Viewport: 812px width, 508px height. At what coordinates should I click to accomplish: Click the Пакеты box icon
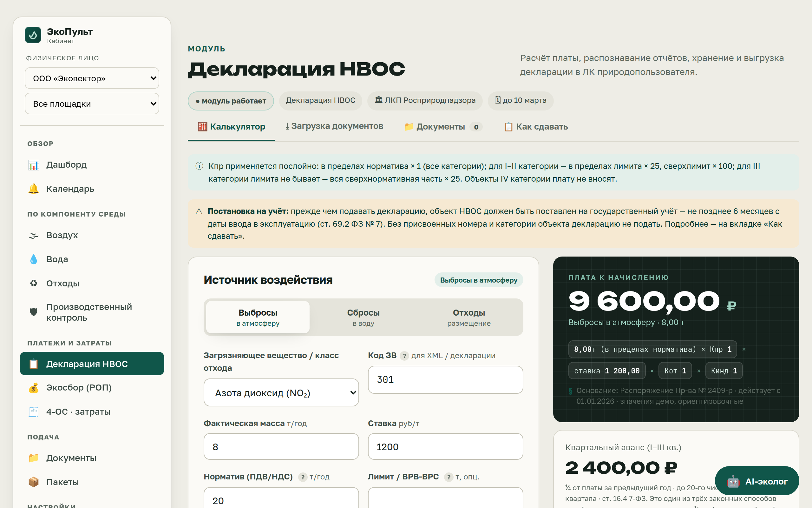click(34, 482)
